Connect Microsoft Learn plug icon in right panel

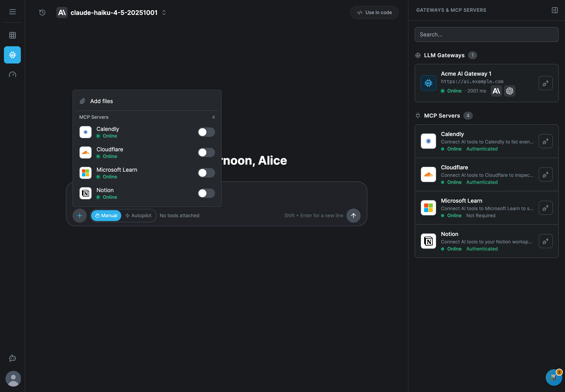(x=546, y=208)
